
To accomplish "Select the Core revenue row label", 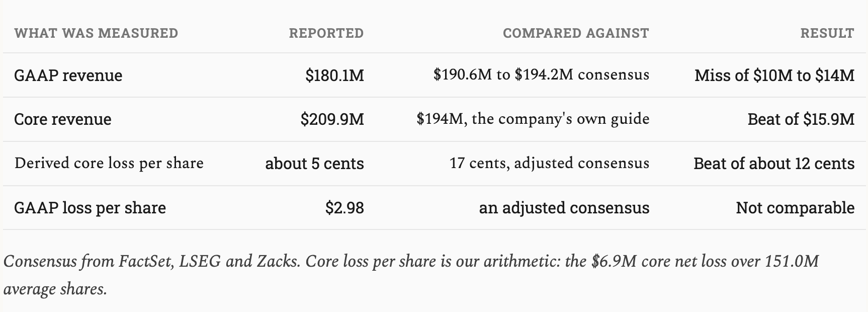I will point(63,119).
